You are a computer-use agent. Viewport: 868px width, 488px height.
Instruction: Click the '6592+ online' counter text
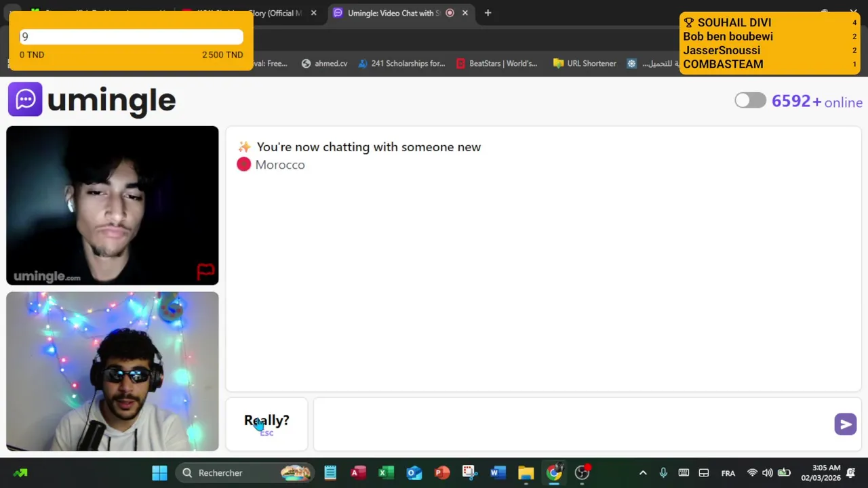[x=817, y=102]
